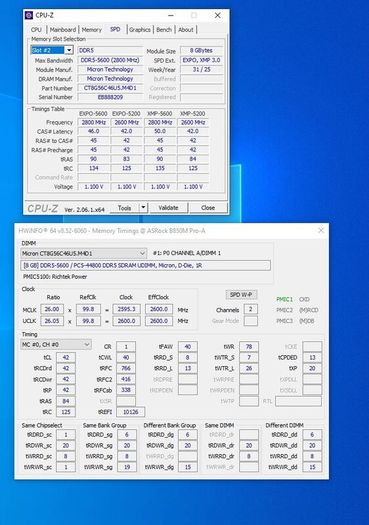
Task: Click the tCL value field 42
Action: pos(66,358)
